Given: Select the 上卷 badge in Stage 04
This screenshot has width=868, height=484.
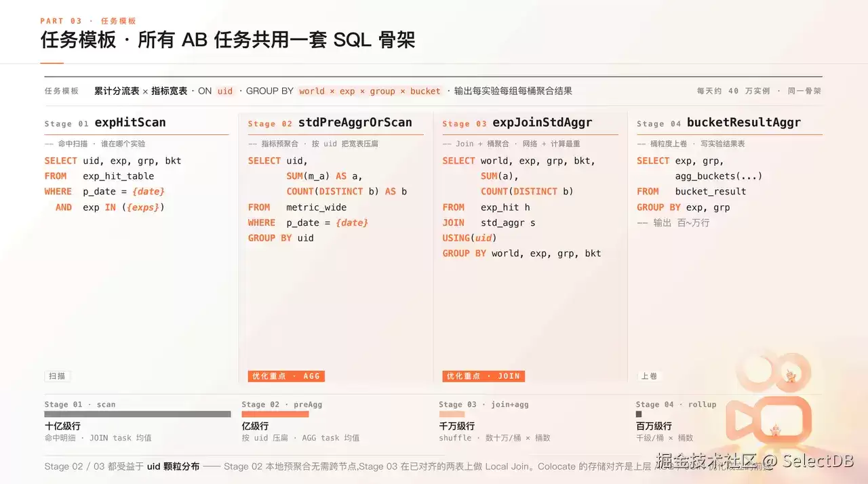Looking at the screenshot, I should (x=649, y=376).
